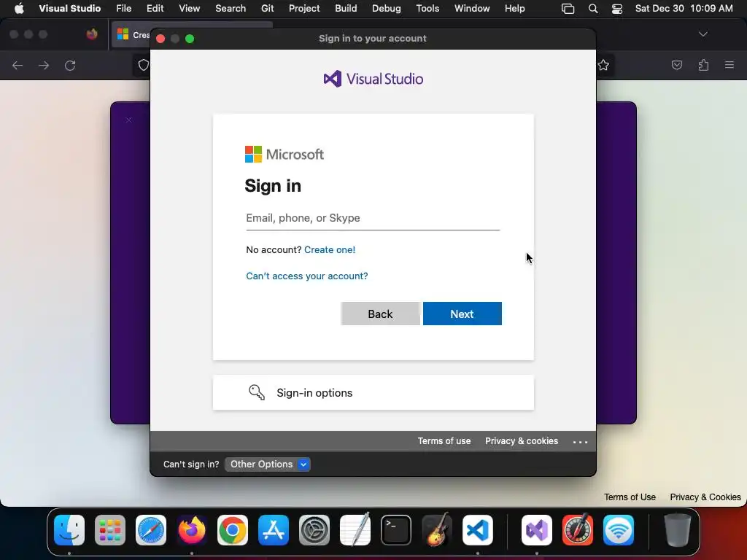This screenshot has height=560, width=747.
Task: Open Visual Studio Code in the dock
Action: click(x=477, y=530)
